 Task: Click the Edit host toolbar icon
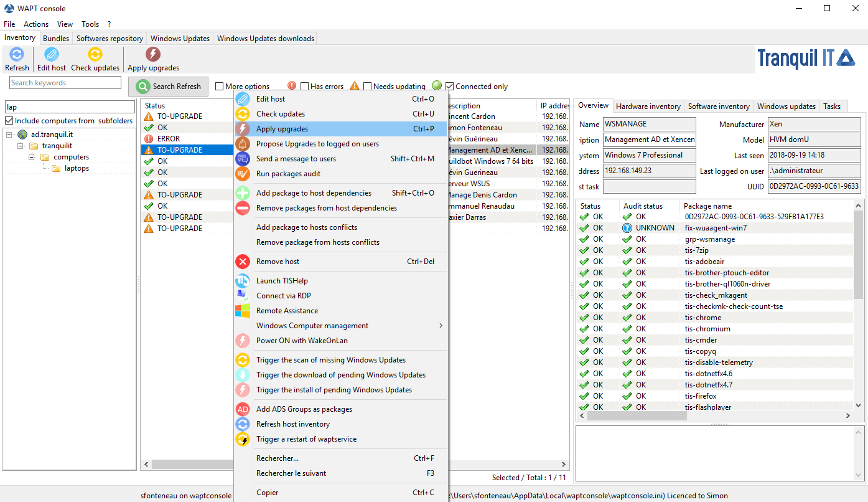click(52, 55)
